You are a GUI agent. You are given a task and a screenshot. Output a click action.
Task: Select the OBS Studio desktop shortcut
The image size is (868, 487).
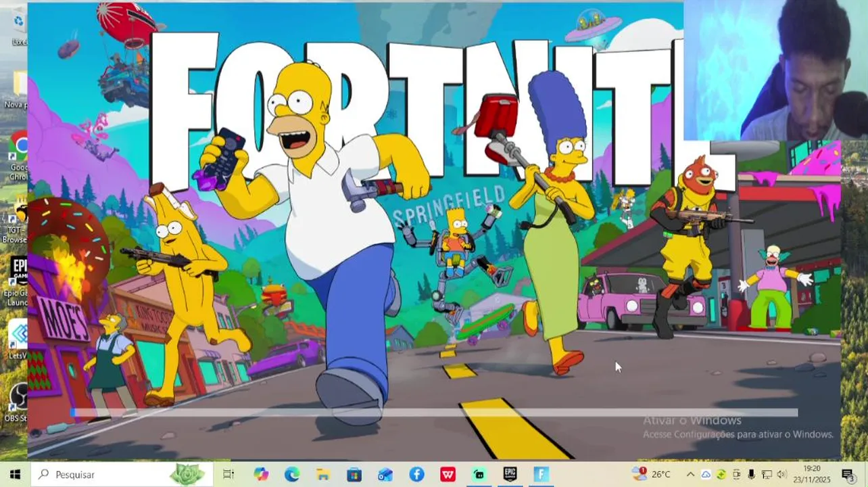coord(16,404)
